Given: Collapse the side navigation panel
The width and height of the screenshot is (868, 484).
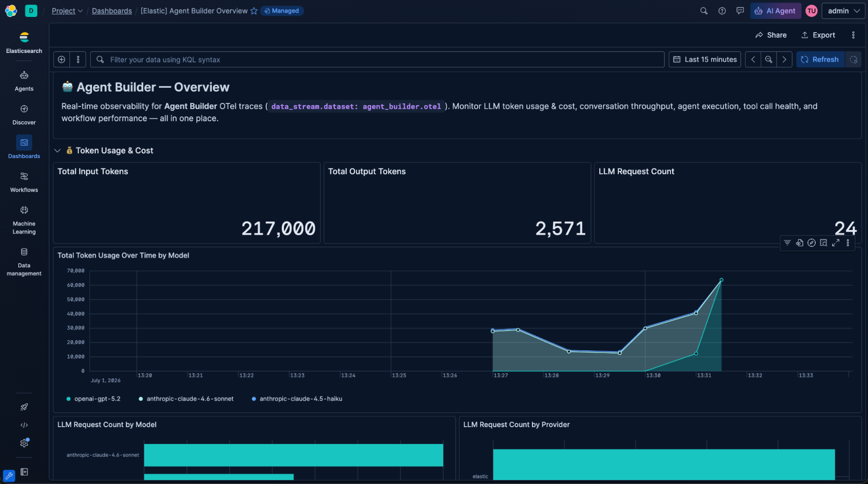Looking at the screenshot, I should [x=24, y=472].
